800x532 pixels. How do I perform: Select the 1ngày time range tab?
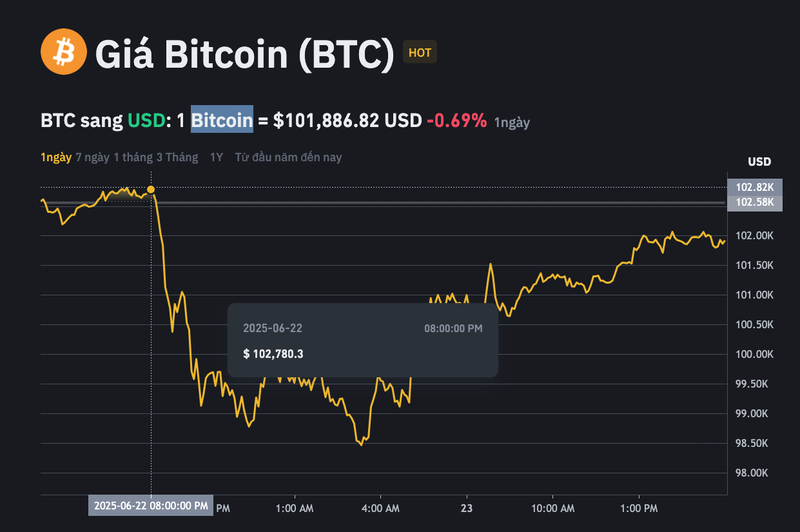(56, 158)
